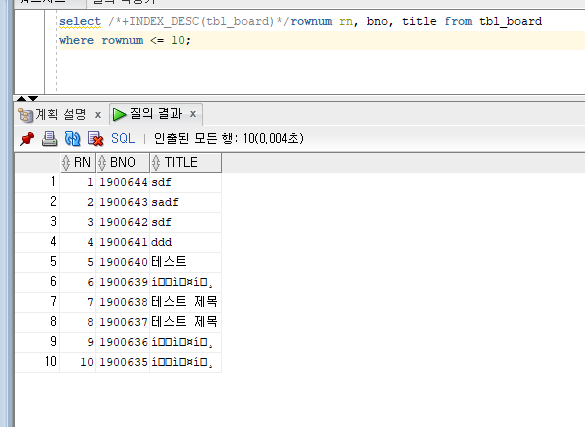
Task: Select the cell with BNO 1900642
Action: 123,222
